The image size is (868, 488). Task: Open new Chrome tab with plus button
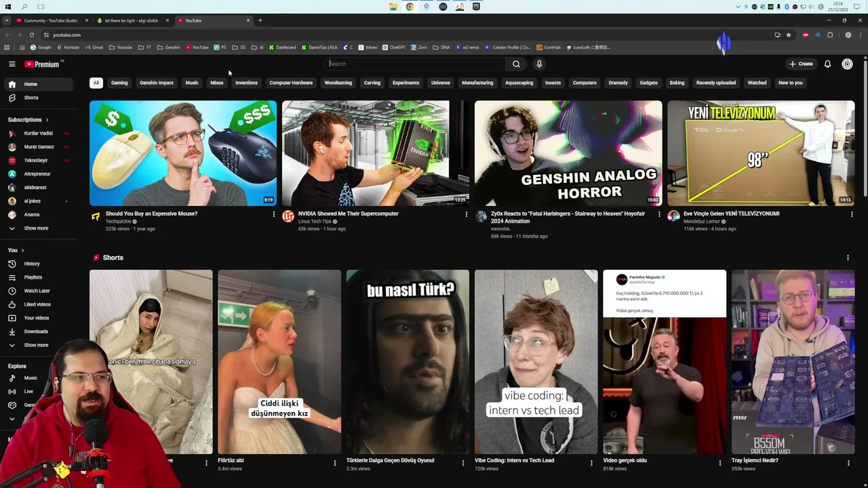260,20
